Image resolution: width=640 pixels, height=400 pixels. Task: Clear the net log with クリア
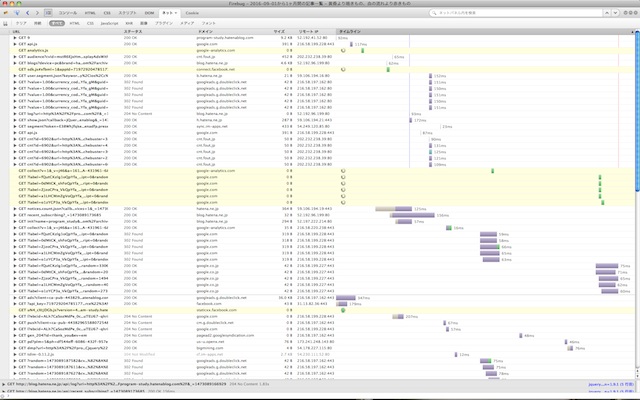coord(21,24)
